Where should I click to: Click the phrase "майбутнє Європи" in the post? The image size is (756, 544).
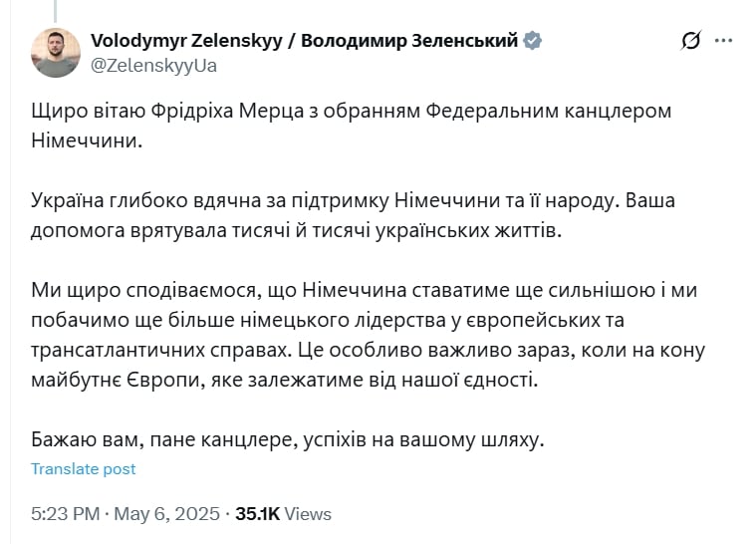tap(116, 381)
